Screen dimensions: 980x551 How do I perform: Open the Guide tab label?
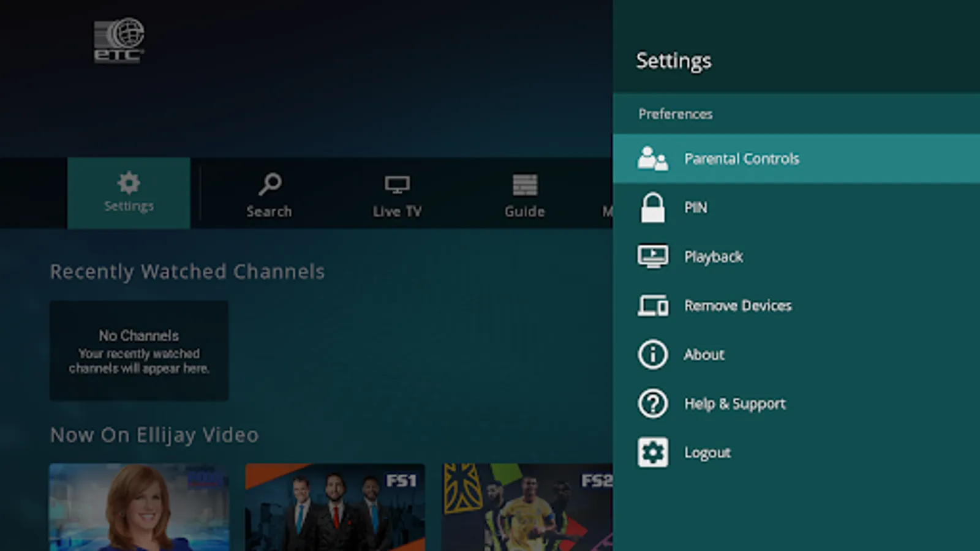point(525,211)
